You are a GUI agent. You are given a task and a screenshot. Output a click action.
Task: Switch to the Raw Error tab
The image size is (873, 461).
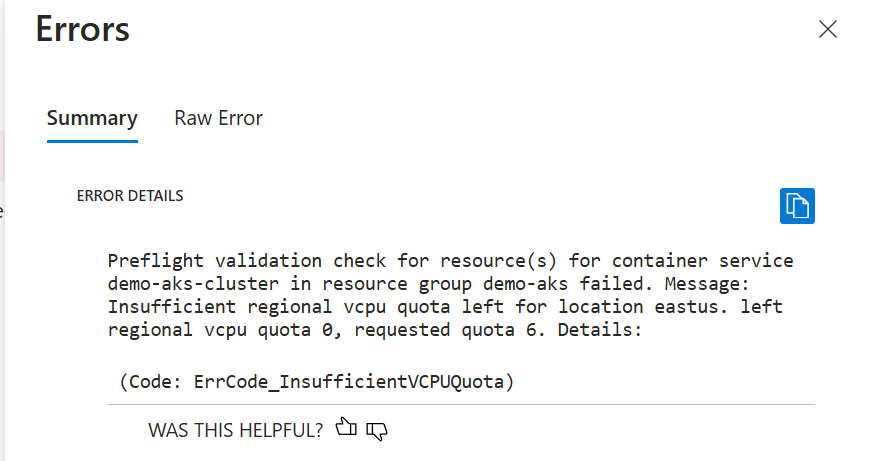point(218,118)
